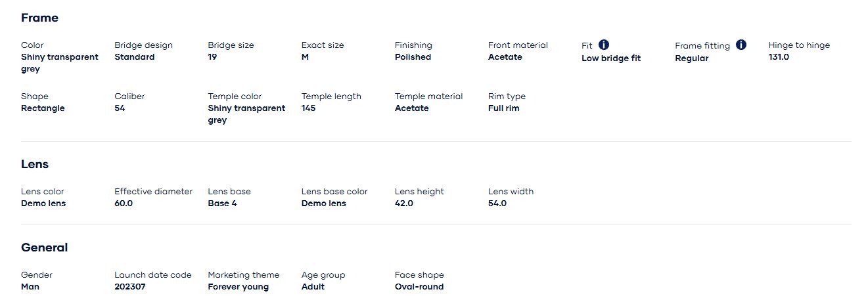Select the Base 4 lens base value
Viewport: 868px width, 300px height.
[222, 204]
